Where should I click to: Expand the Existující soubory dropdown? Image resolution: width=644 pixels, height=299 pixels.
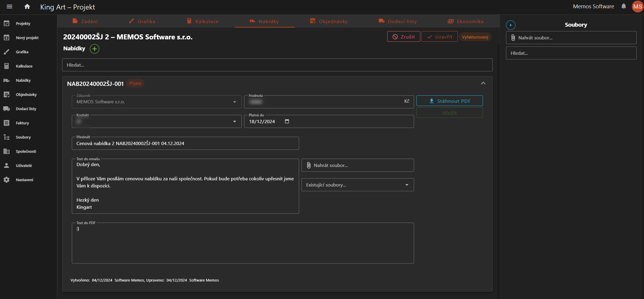[407, 185]
